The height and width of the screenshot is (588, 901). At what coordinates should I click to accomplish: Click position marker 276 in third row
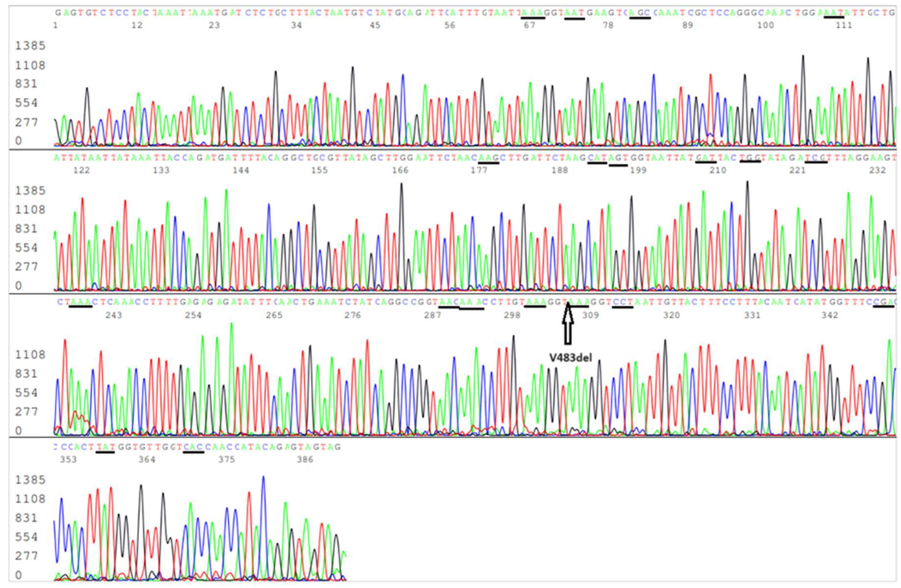pos(352,315)
